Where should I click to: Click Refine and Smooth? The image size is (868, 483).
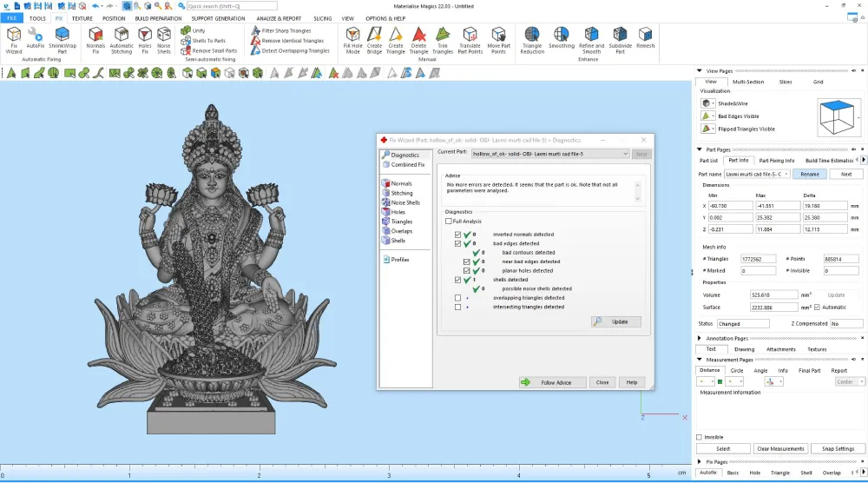coord(591,40)
